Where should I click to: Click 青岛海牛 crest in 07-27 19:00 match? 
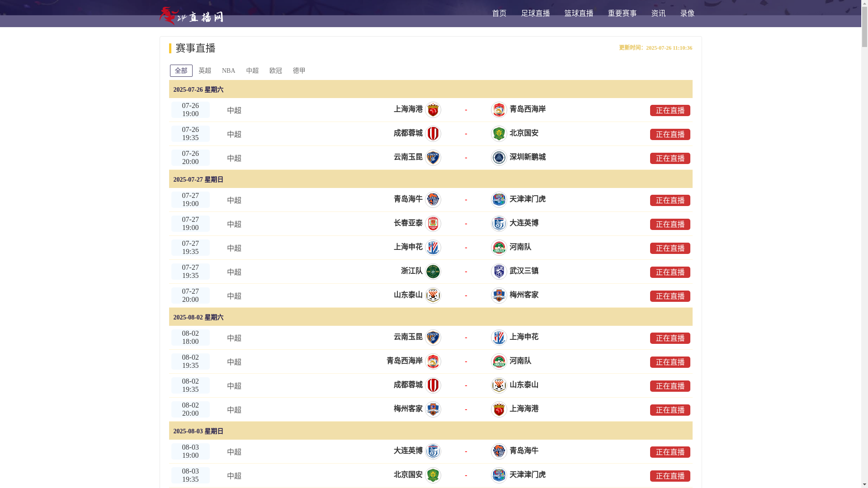433,200
